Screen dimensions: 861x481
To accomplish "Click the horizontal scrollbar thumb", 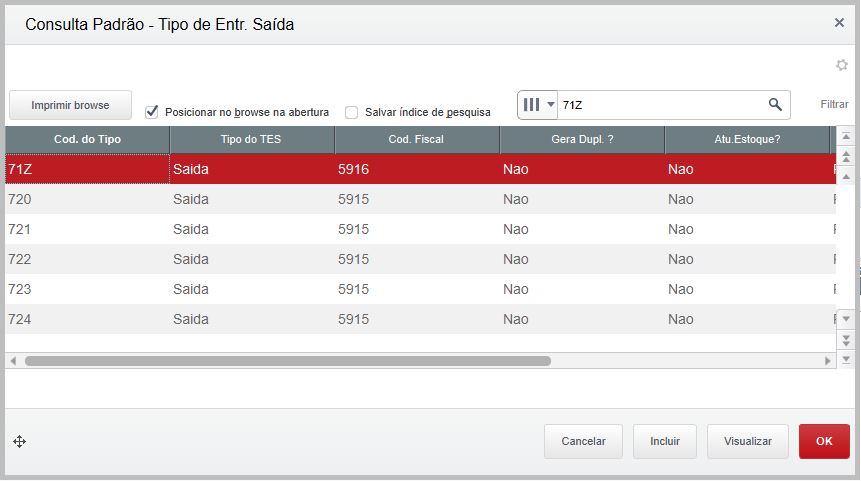I will 288,361.
